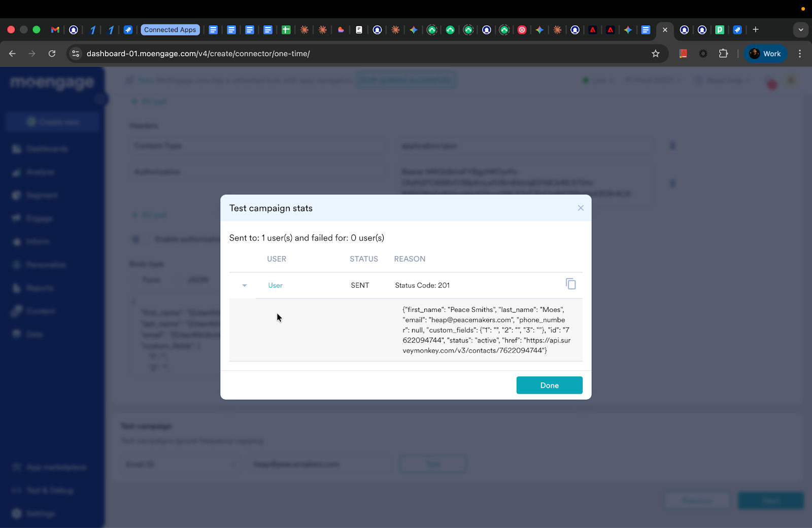View site information icon in address bar

(76, 54)
